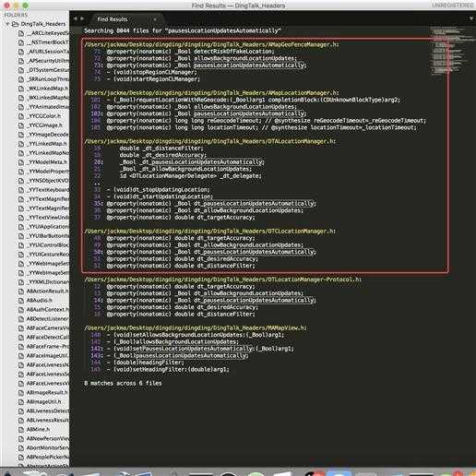Open the ABLivenessDetect file in sidebar
Screen dimensions: 476x476
[x=48, y=411]
